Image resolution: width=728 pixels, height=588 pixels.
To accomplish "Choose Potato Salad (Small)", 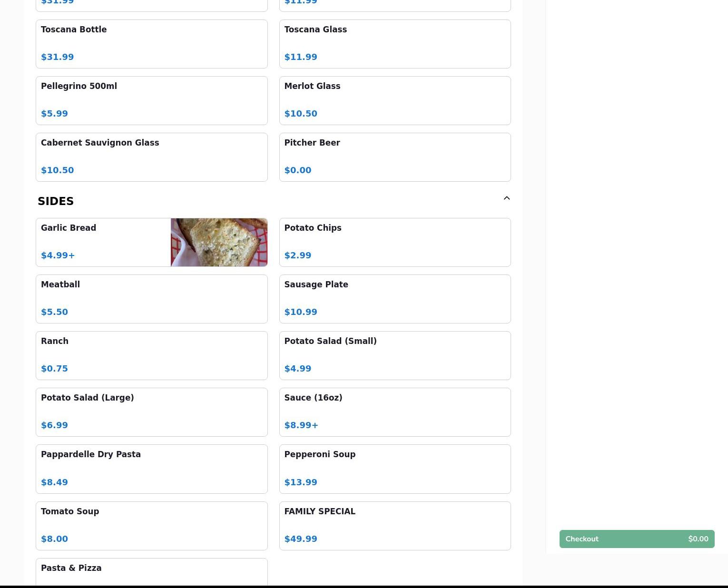I will click(x=394, y=355).
